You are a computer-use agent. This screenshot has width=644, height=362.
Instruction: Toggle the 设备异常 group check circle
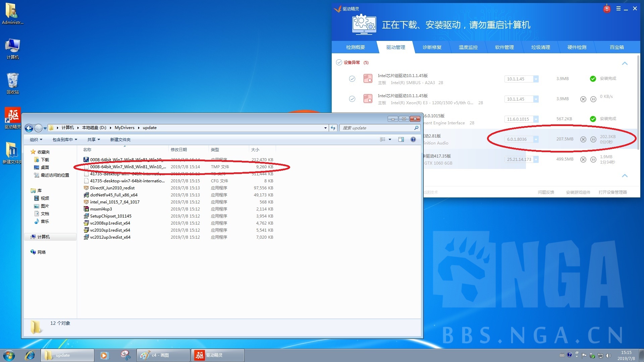click(x=339, y=62)
